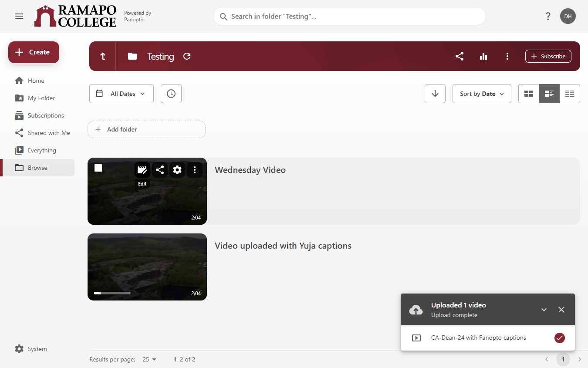Open the hamburger navigation menu
Screen dimensions: 588x368
19,16
